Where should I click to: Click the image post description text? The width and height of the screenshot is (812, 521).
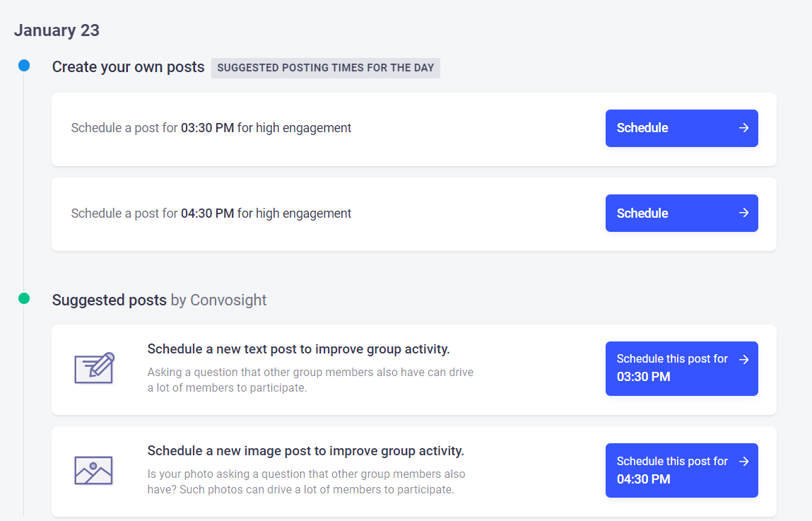point(306,481)
